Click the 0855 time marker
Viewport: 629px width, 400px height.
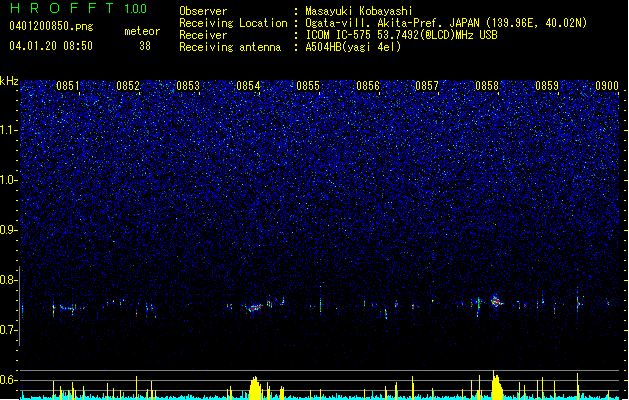(x=308, y=86)
